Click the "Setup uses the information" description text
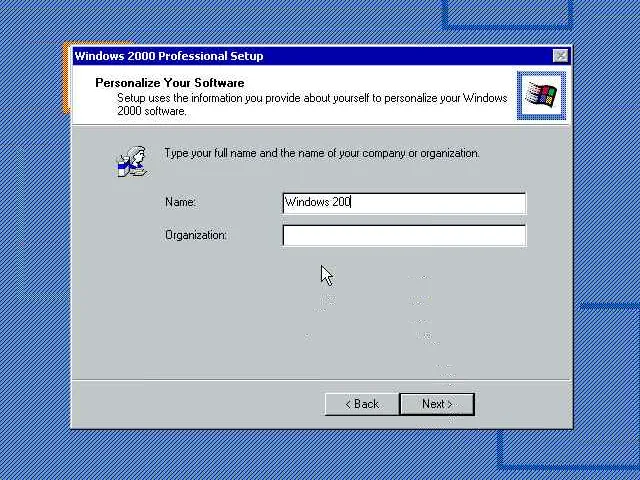640x480 pixels. pos(312,104)
